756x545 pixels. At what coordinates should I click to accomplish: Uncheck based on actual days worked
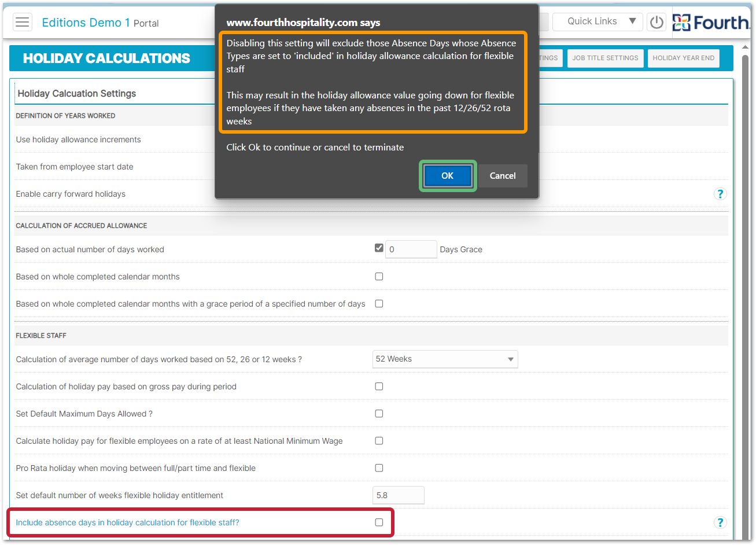coord(379,248)
